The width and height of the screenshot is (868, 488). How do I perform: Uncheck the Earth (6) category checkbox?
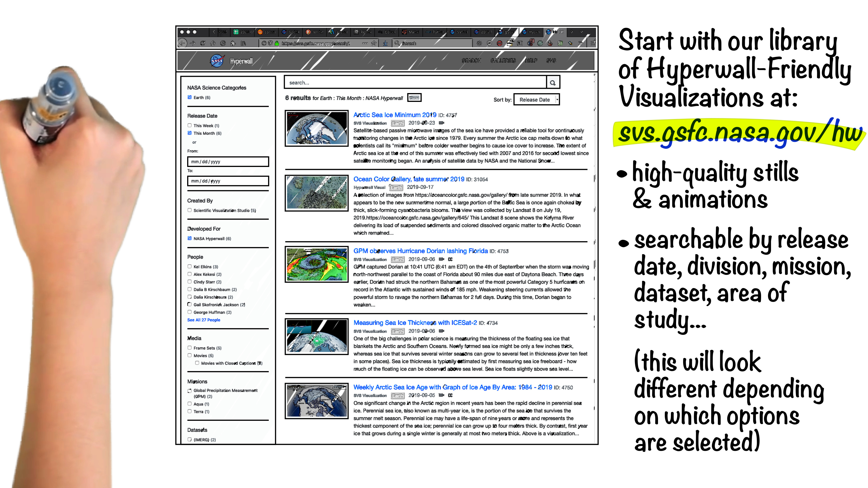click(189, 97)
